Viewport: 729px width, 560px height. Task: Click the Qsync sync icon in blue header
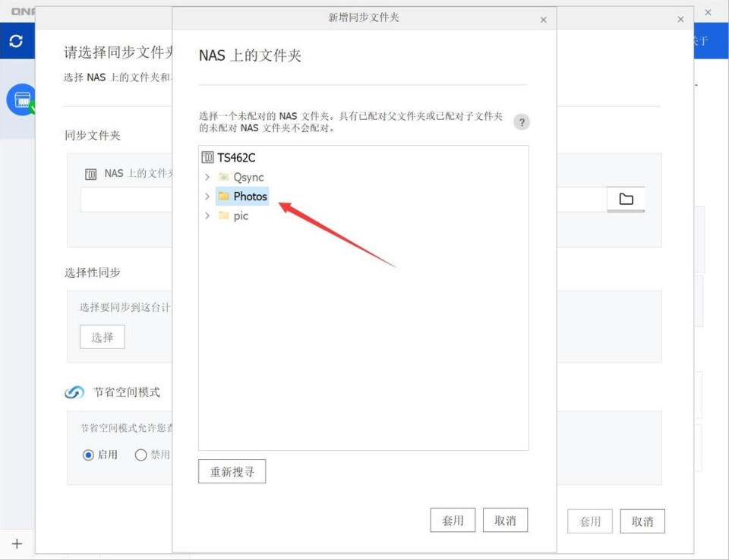tap(16, 41)
